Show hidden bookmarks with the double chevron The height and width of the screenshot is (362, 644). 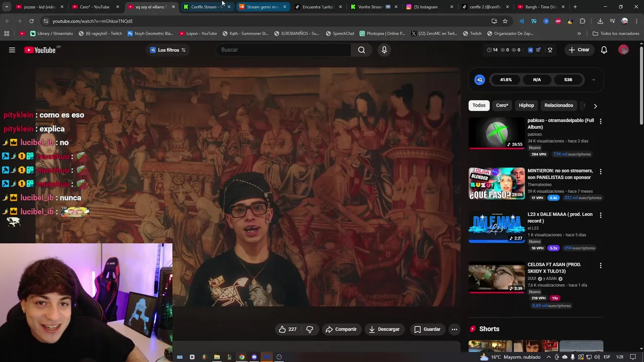coord(579,33)
